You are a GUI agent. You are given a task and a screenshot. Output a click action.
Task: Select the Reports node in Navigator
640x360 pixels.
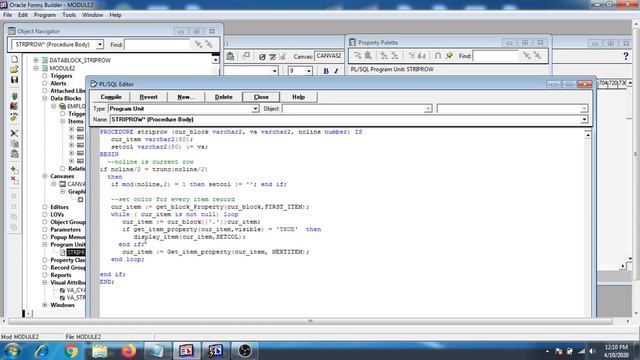[x=61, y=275]
